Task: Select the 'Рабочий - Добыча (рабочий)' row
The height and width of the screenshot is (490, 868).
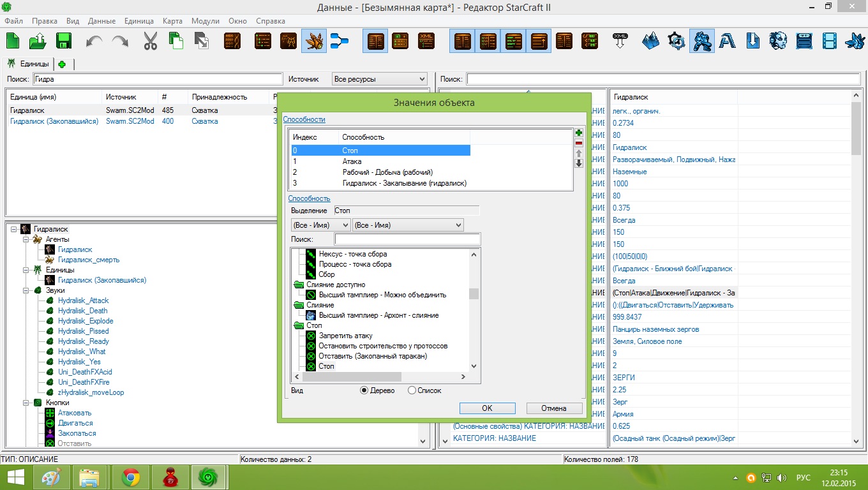Action: tap(381, 172)
